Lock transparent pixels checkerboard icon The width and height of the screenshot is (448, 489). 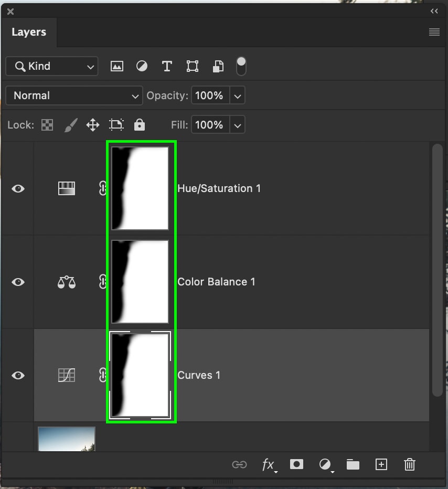coord(47,125)
